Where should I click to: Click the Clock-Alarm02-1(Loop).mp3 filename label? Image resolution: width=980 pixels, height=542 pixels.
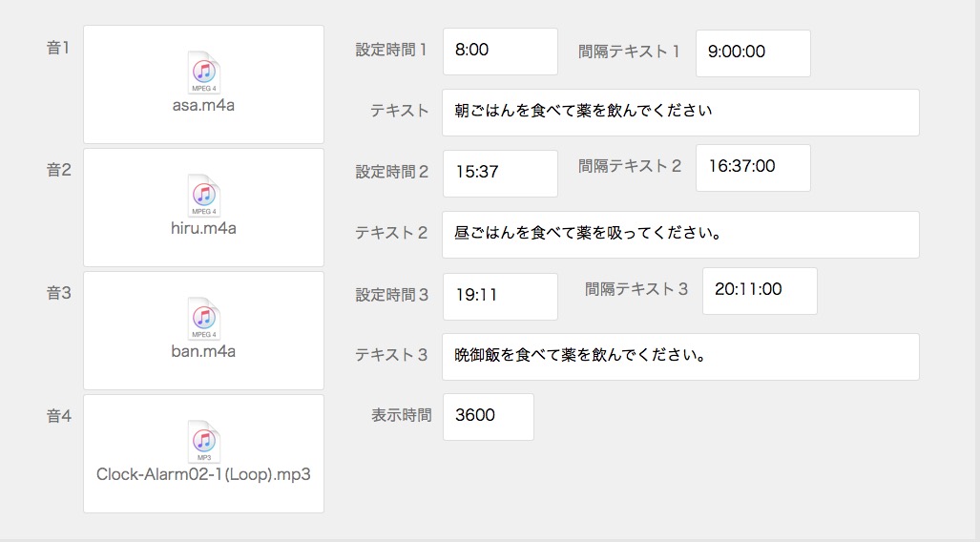204,474
